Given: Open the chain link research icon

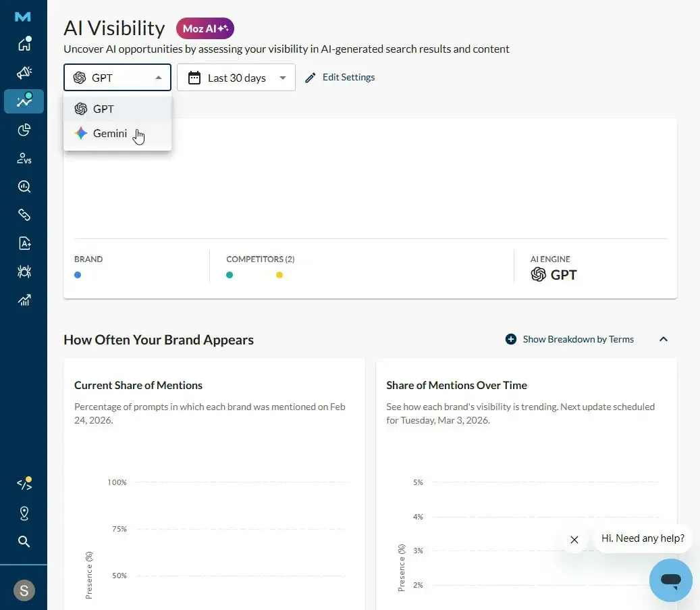Looking at the screenshot, I should point(24,215).
